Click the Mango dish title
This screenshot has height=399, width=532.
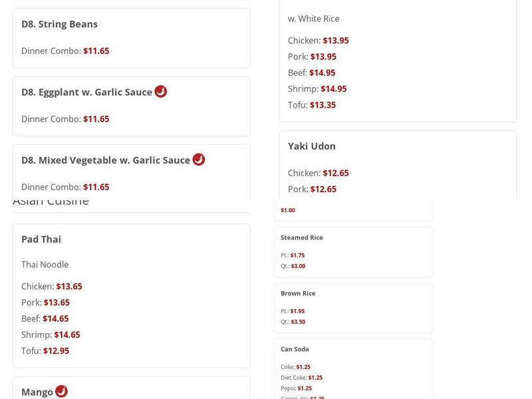[x=37, y=392]
